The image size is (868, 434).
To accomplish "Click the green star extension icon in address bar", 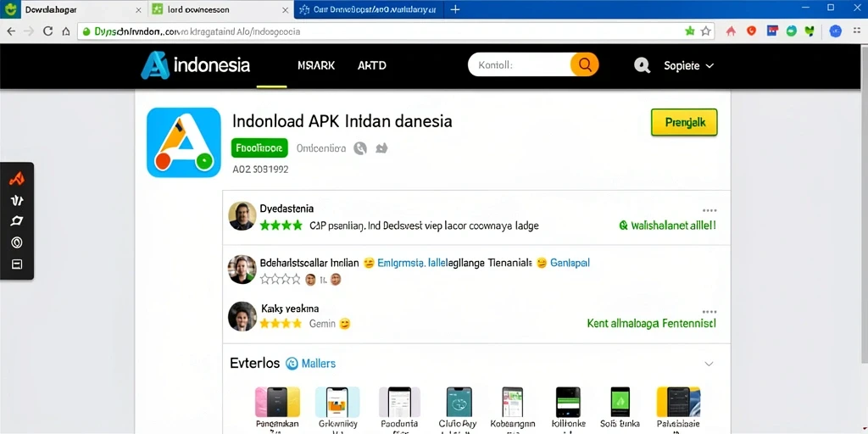I will [x=690, y=31].
